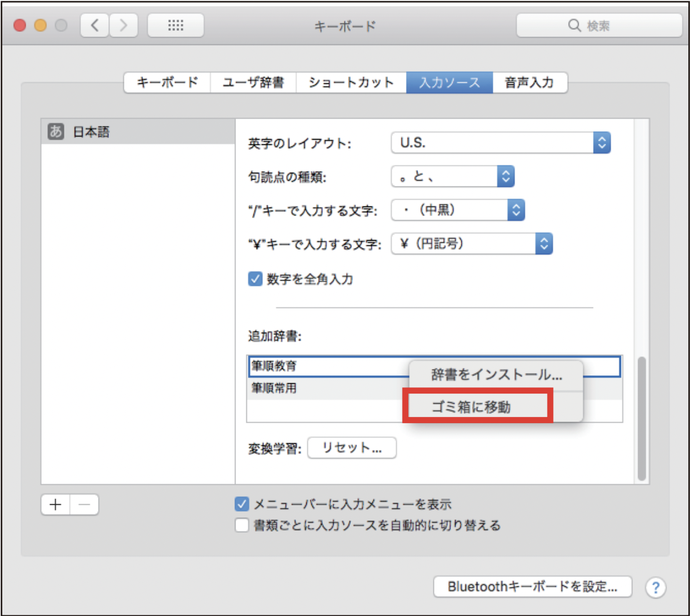The height and width of the screenshot is (616, 690).
Task: Switch to the ショートカット tab
Action: (351, 82)
